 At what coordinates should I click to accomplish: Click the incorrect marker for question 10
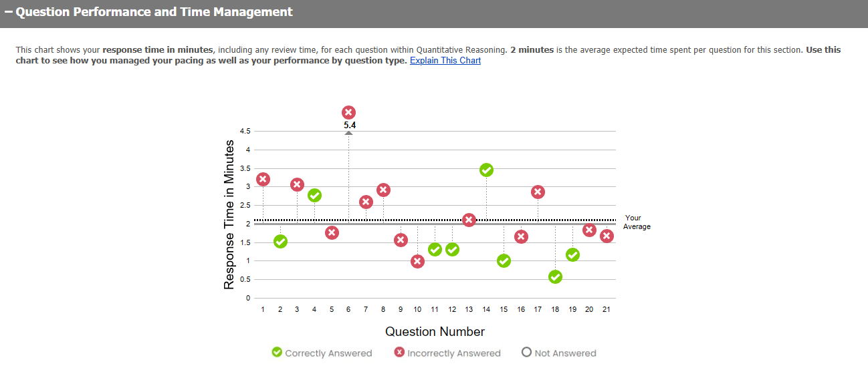(x=417, y=261)
